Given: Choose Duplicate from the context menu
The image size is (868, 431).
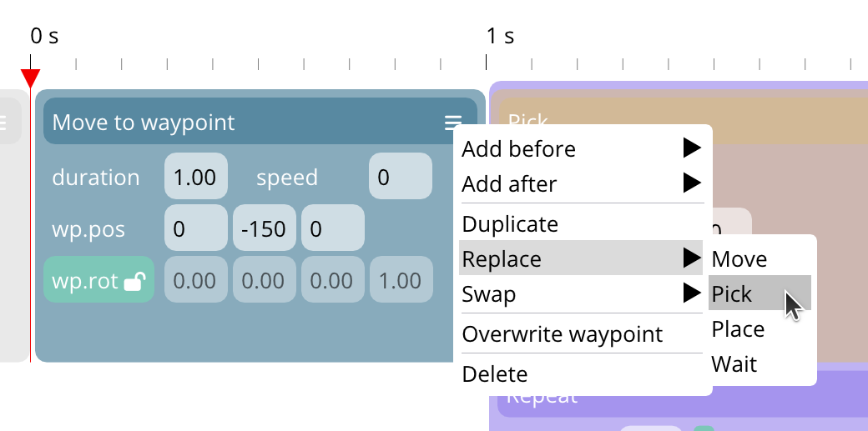Looking at the screenshot, I should [x=510, y=224].
